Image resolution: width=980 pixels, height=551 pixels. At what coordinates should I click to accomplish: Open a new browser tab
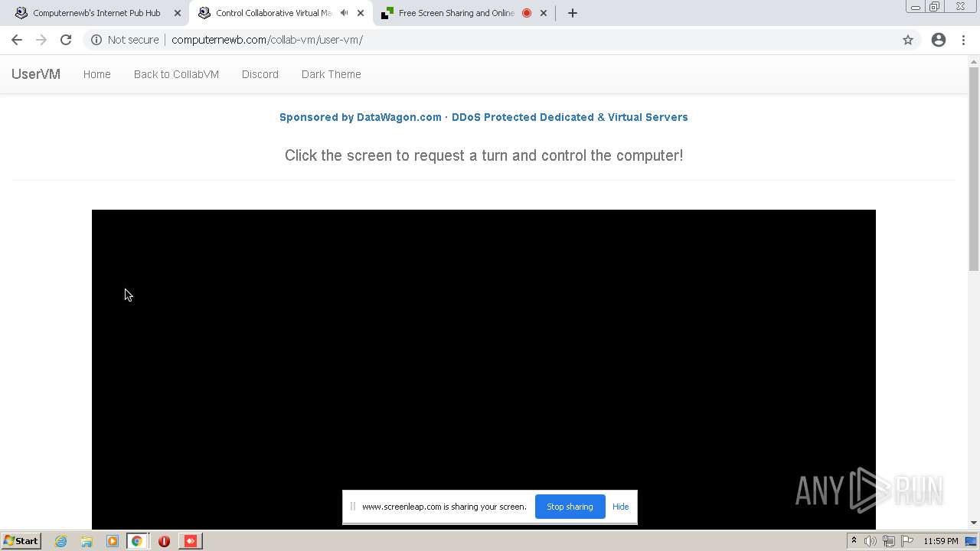point(573,13)
